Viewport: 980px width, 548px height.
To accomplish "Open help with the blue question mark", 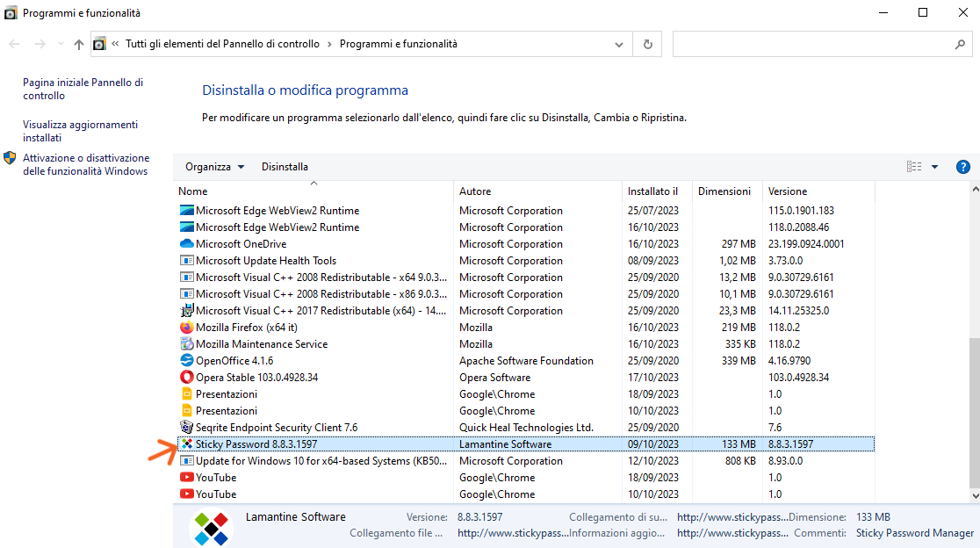I will tap(963, 167).
